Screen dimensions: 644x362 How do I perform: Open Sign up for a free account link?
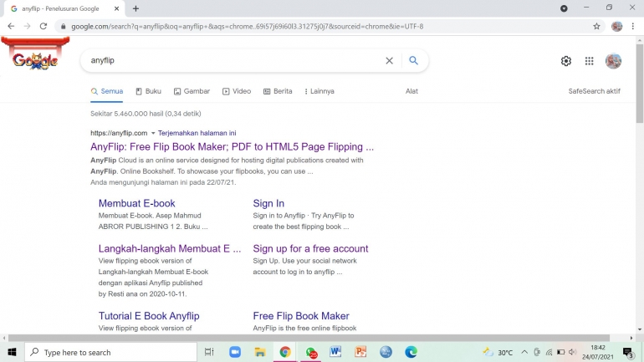310,248
